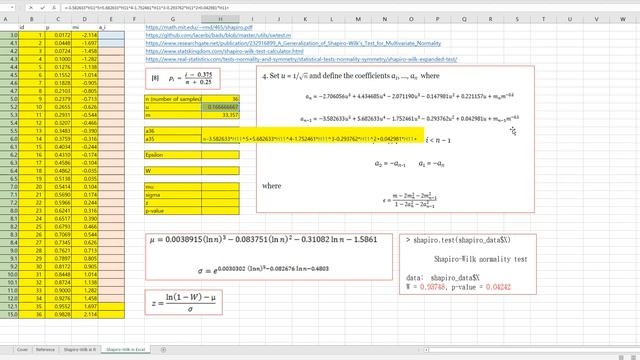Select the m value cell 33.357
Viewport: 640px width, 360px height.
pyautogui.click(x=220, y=115)
